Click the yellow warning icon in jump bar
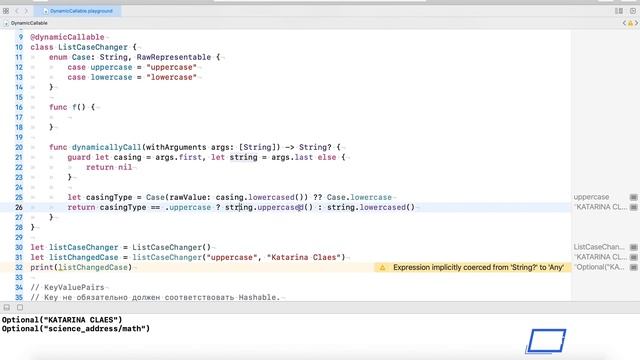The image size is (640, 360). tap(630, 23)
